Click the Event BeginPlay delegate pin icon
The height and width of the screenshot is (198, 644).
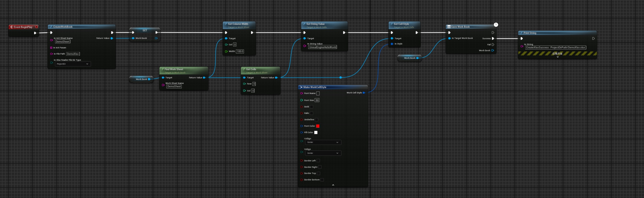click(x=37, y=27)
